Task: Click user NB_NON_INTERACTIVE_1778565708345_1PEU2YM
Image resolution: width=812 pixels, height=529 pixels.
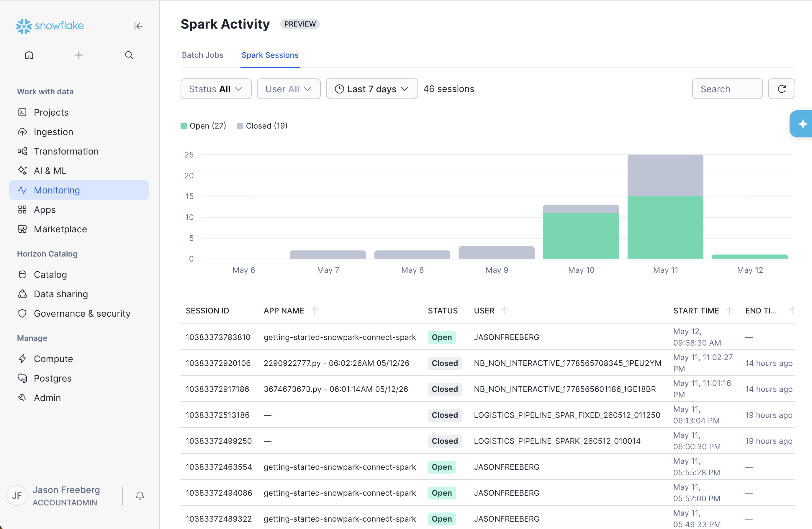Action: tap(568, 363)
